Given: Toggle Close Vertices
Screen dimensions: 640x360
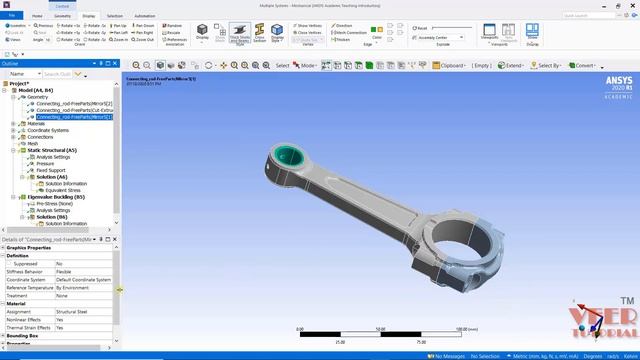Looking at the screenshot, I should click(307, 33).
